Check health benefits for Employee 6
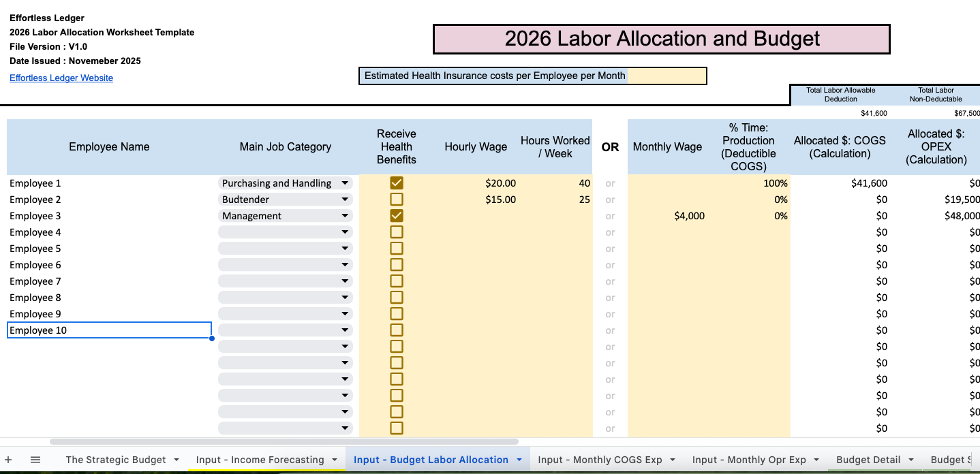The image size is (980, 474). (397, 264)
